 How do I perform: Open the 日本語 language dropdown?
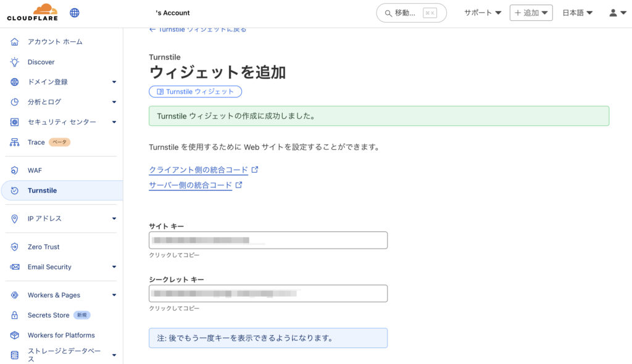click(577, 13)
